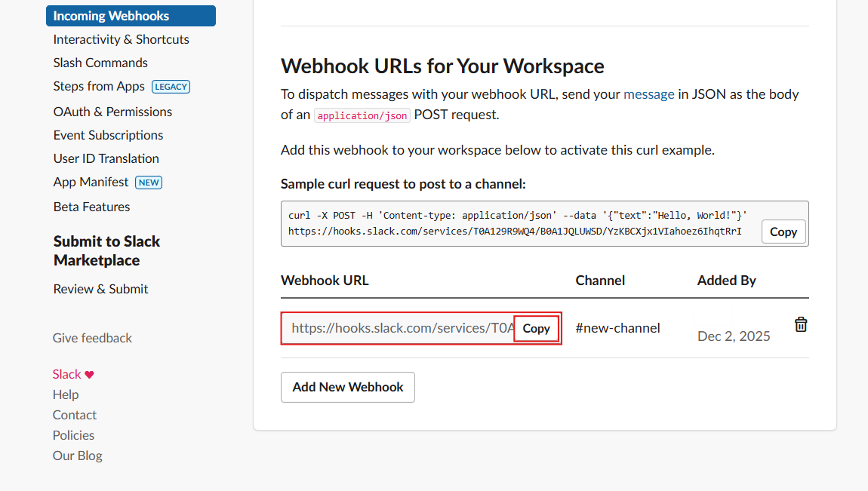Click the Slack heart link
Viewport: 868px width, 491px height.
point(73,374)
